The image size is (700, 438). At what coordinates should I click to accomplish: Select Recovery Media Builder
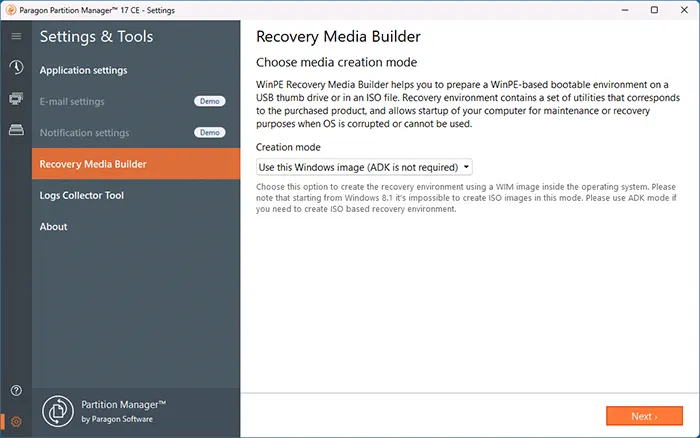[136, 164]
